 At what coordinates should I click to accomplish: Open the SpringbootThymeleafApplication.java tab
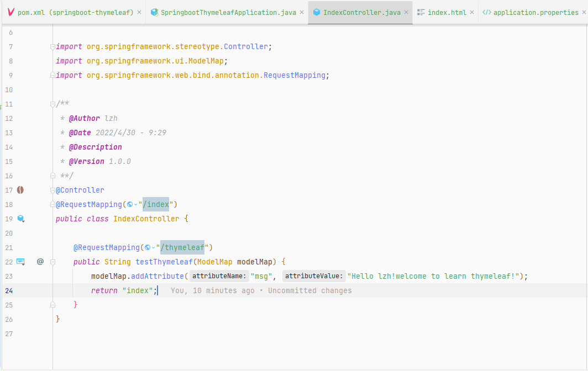(228, 12)
